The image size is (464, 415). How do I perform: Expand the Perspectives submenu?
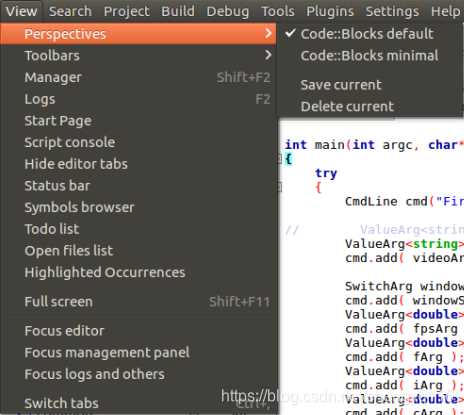click(x=138, y=34)
